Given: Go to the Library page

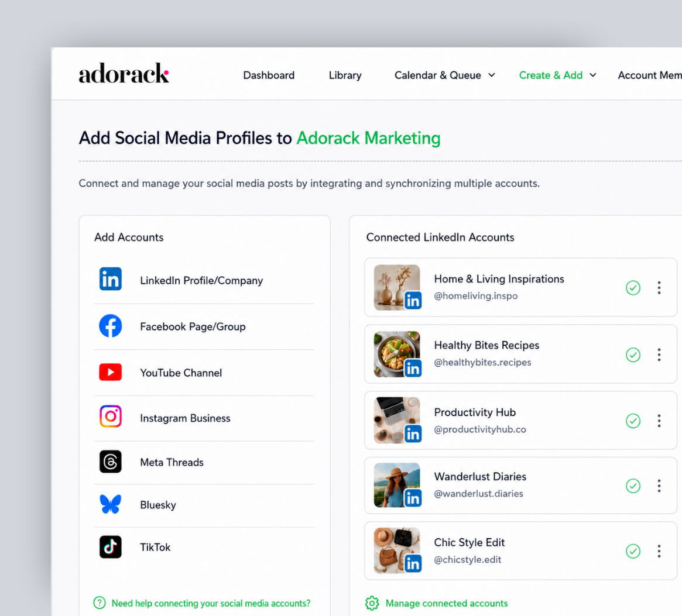Looking at the screenshot, I should pos(345,75).
